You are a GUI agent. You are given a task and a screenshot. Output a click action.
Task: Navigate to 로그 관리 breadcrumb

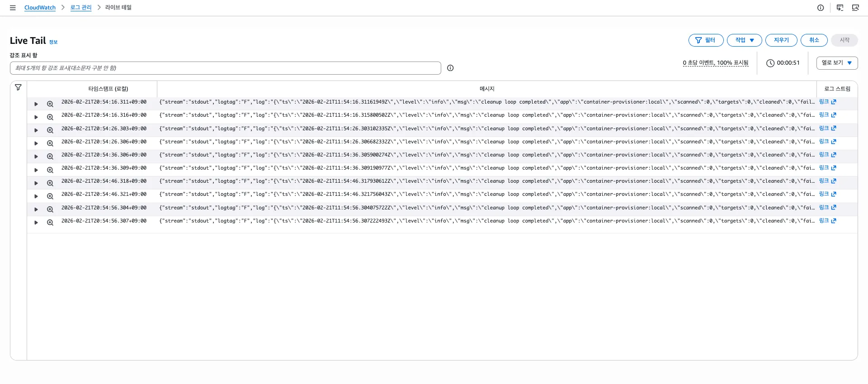point(81,8)
